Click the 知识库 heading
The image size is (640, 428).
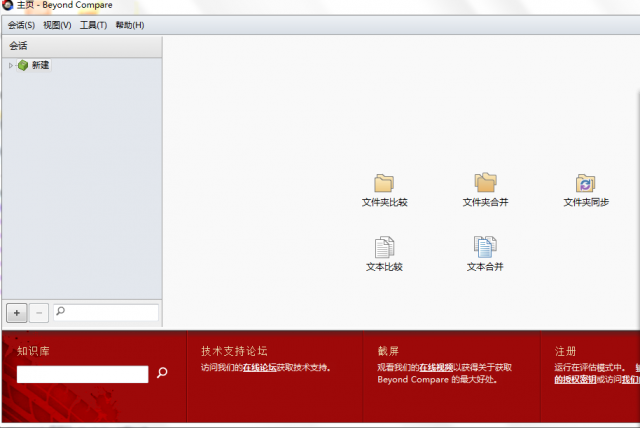(x=33, y=351)
